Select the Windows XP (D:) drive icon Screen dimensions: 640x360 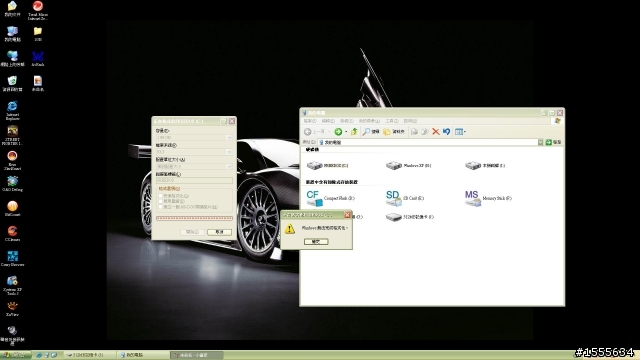coord(394,165)
